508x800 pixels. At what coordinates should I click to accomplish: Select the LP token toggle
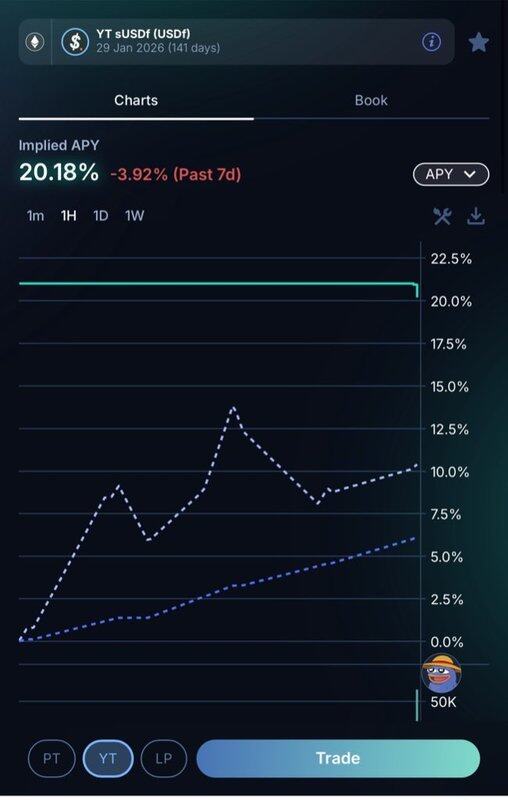[x=164, y=759]
